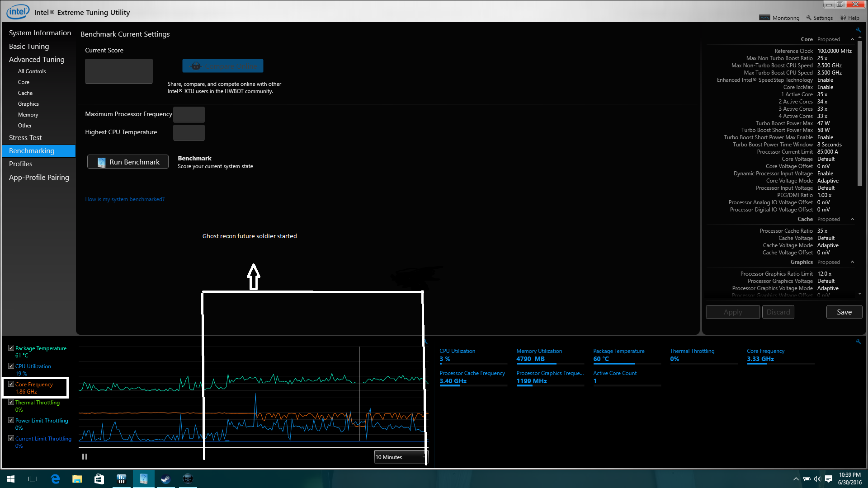Screen dimensions: 868x488
Task: Click the volume icon in the system tray
Action: point(817,479)
